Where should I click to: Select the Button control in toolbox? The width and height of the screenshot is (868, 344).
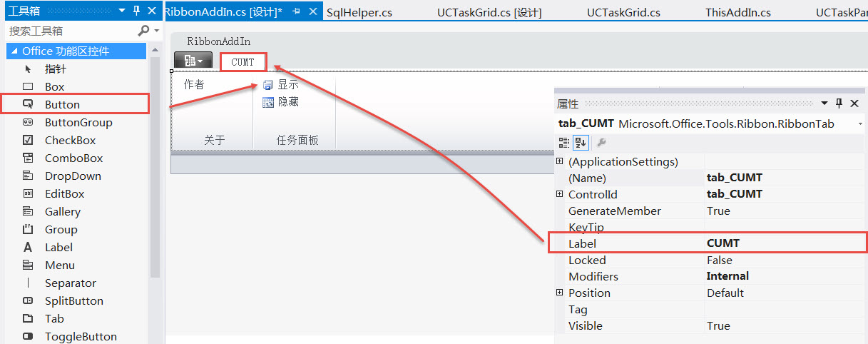click(63, 104)
